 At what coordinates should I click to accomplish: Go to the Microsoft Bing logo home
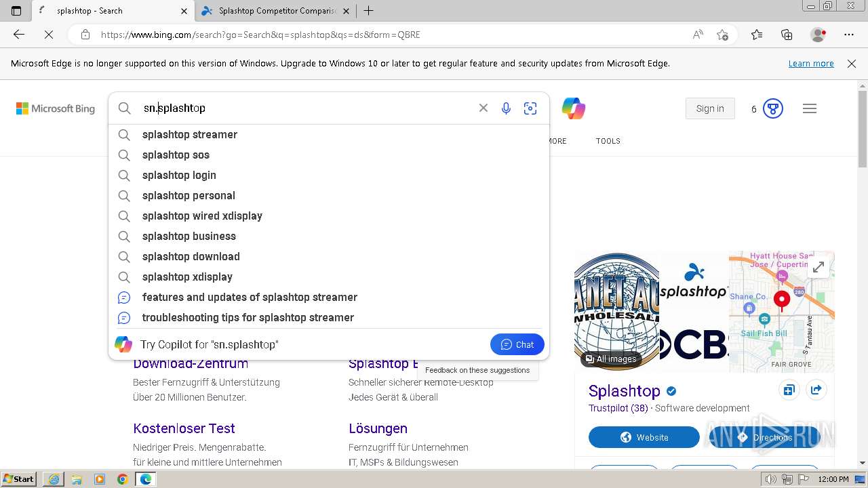pos(56,108)
